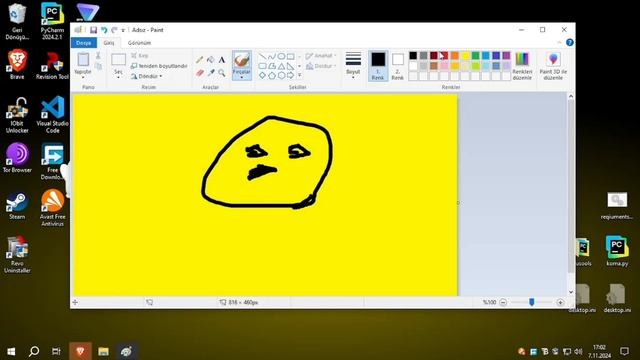The width and height of the screenshot is (640, 360).
Task: Click Paint 3D ile düzenle
Action: tap(553, 65)
